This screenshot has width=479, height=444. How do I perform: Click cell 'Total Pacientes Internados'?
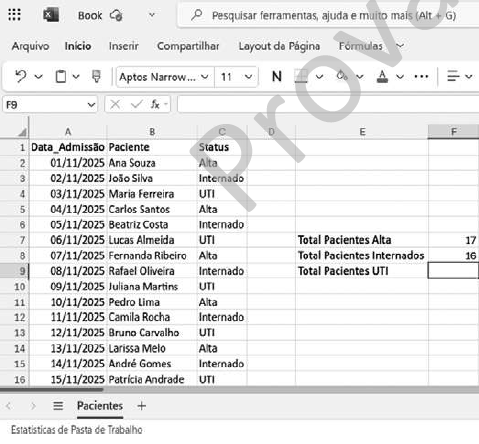(362, 256)
